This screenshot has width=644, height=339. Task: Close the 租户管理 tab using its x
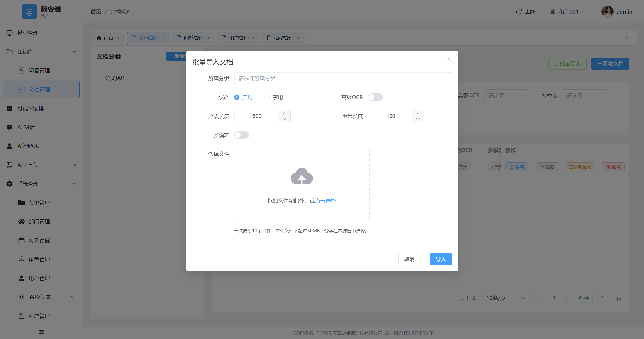click(253, 38)
